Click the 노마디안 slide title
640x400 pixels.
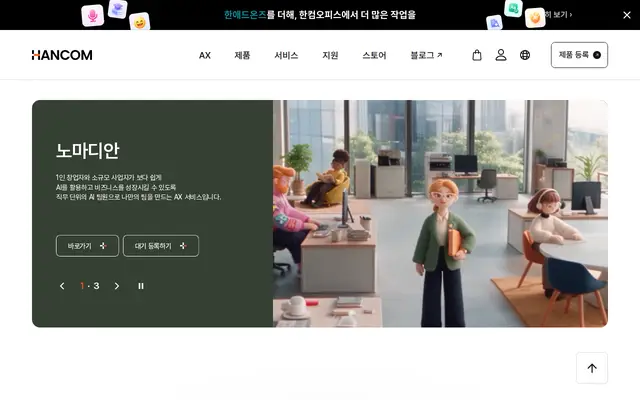87,150
